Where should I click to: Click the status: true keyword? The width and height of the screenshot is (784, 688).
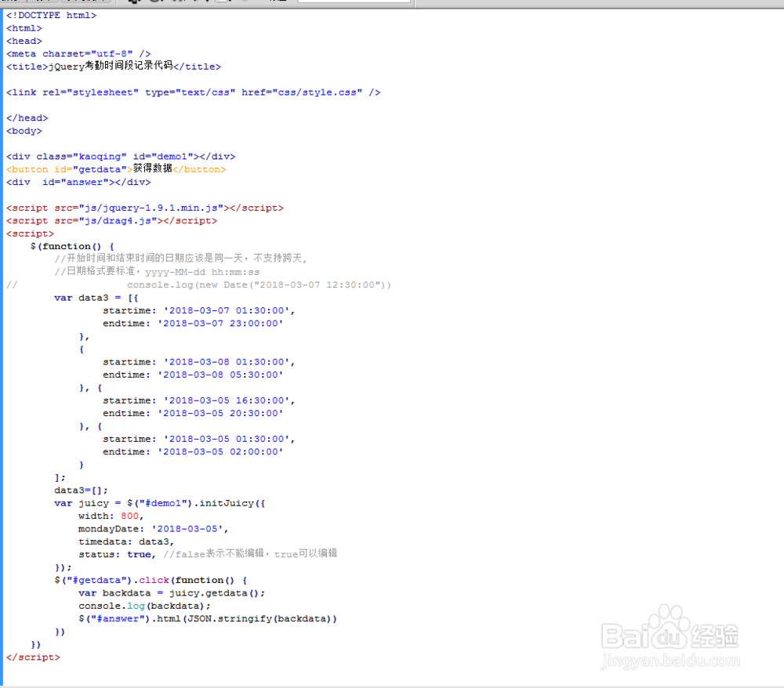tap(139, 555)
